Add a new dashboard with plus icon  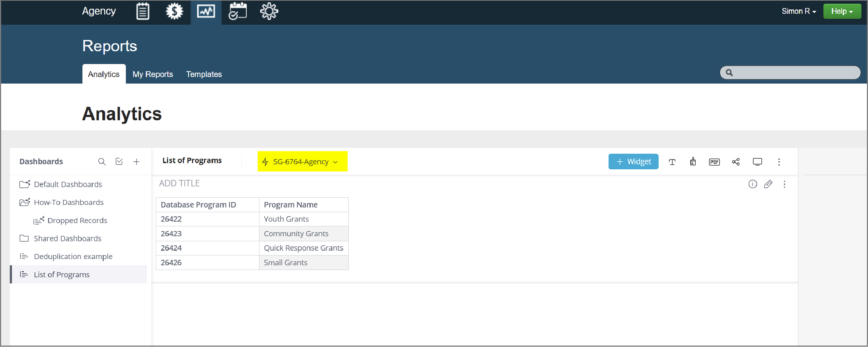tap(136, 162)
